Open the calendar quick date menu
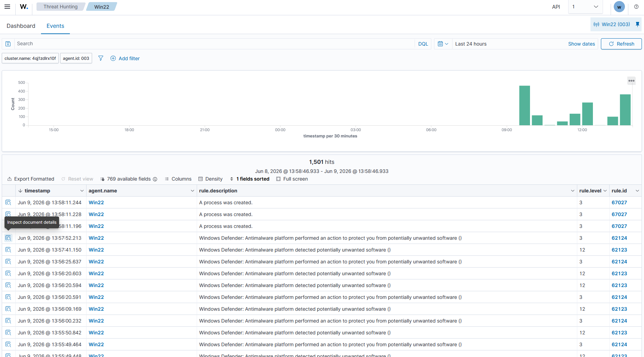Screen dimensions: 644x357 (443, 44)
